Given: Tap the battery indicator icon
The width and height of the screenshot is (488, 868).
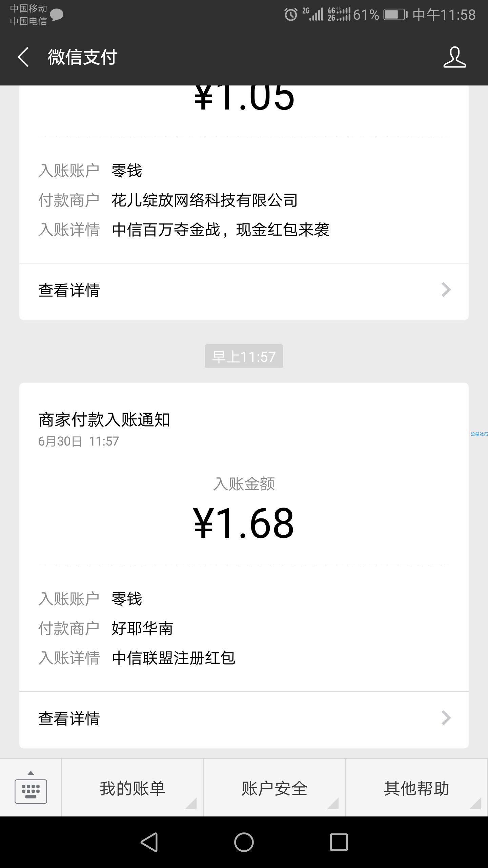Looking at the screenshot, I should [x=395, y=15].
